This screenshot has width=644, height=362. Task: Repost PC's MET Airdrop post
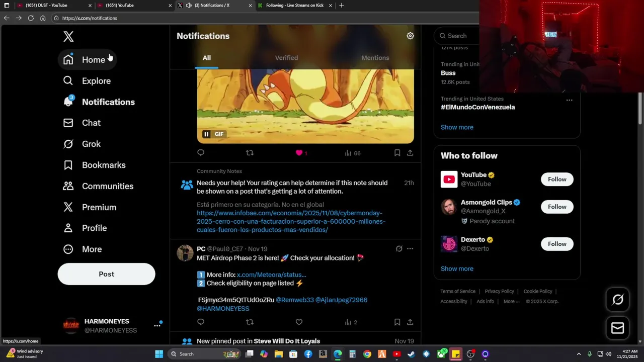pos(250,322)
